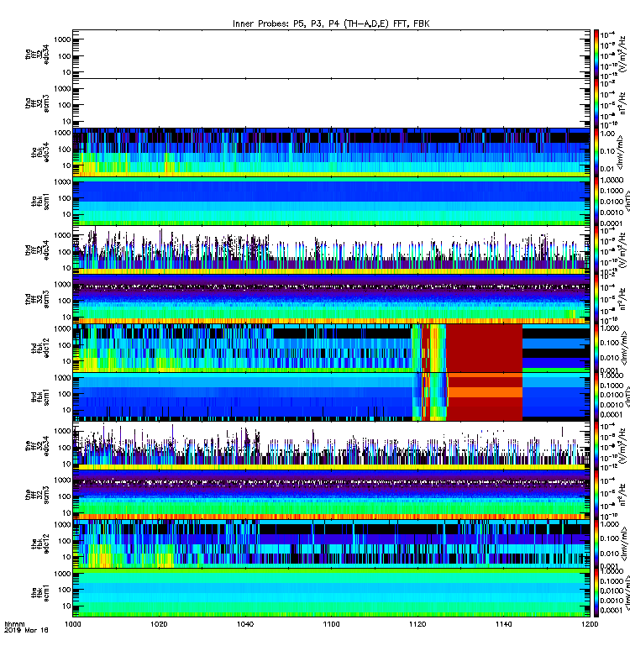This screenshot has height=672, width=630.
Task: Click the color bar beside tha fbk edc34 panel
Action: 596,152
